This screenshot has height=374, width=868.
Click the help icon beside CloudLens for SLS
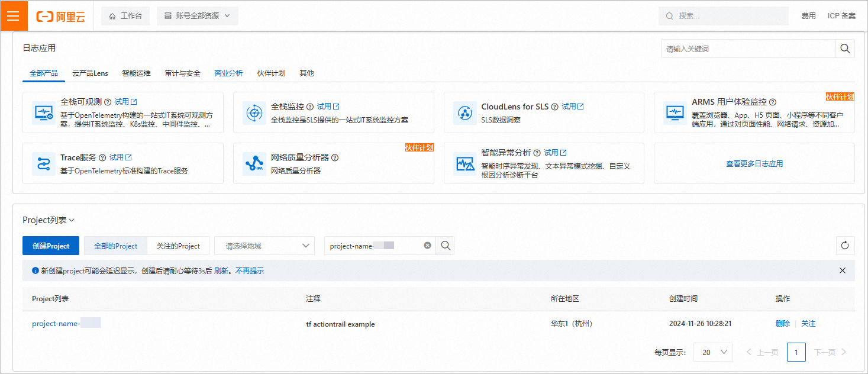click(554, 107)
